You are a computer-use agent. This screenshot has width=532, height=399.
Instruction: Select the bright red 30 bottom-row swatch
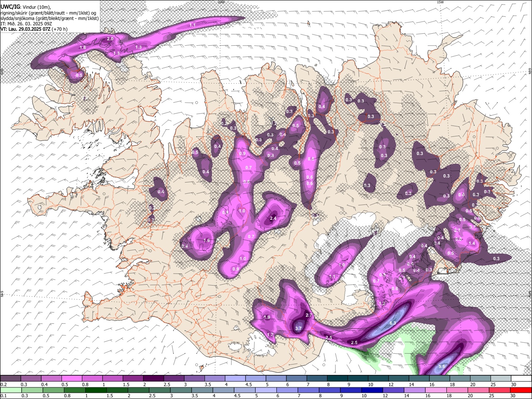pos(522,390)
